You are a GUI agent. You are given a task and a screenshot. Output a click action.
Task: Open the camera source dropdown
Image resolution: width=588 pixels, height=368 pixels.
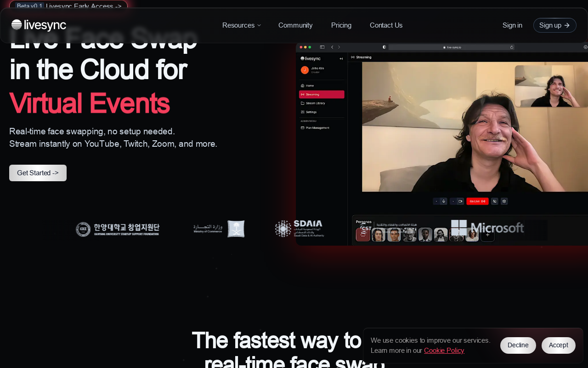coord(453,201)
